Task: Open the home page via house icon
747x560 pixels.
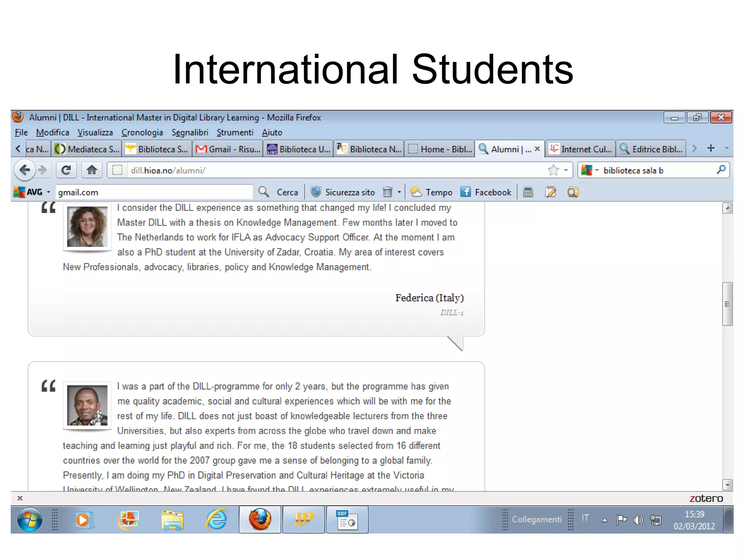Action: [x=92, y=170]
